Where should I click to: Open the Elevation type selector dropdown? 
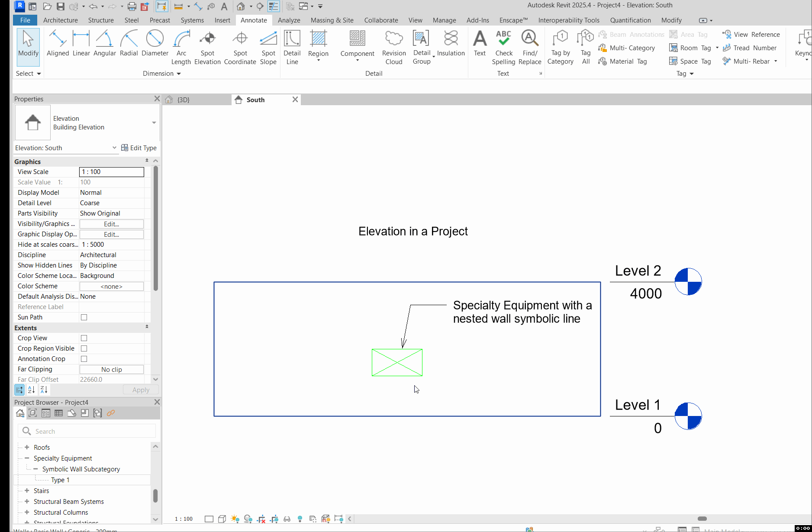point(114,148)
